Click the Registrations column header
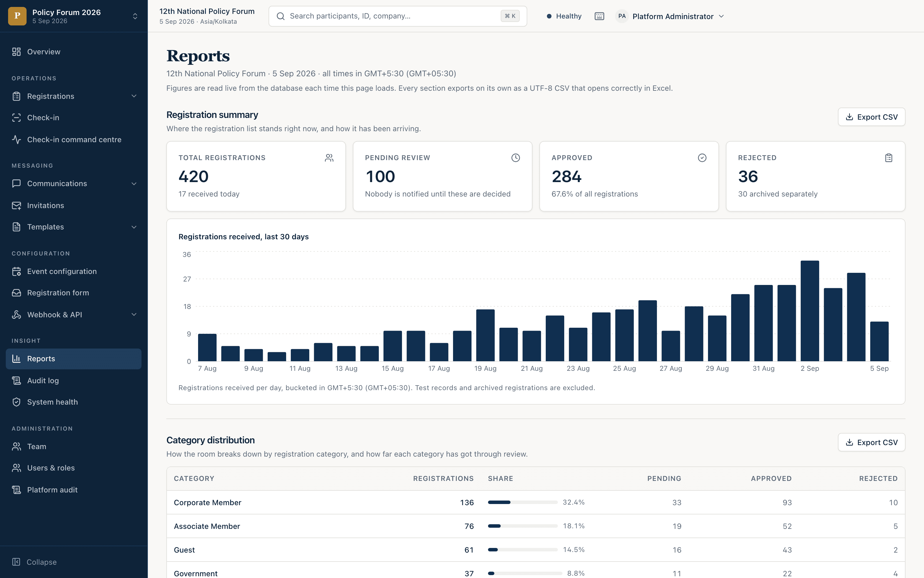Screen dimensions: 924x578 [x=443, y=479]
